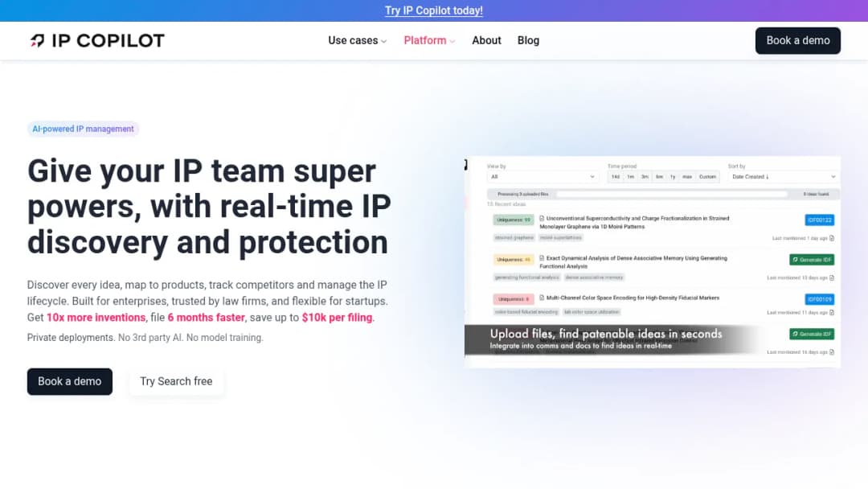Screen dimensions: 868x489
Task: Open the Unconventional Superconductivity idea title
Action: (x=634, y=223)
